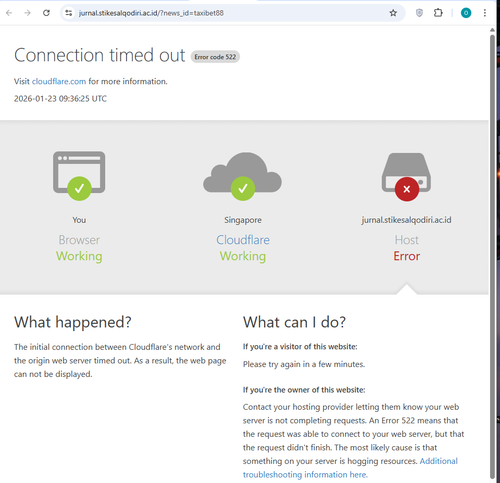Open the Extensions puzzle icon
The height and width of the screenshot is (483, 500).
tap(438, 13)
